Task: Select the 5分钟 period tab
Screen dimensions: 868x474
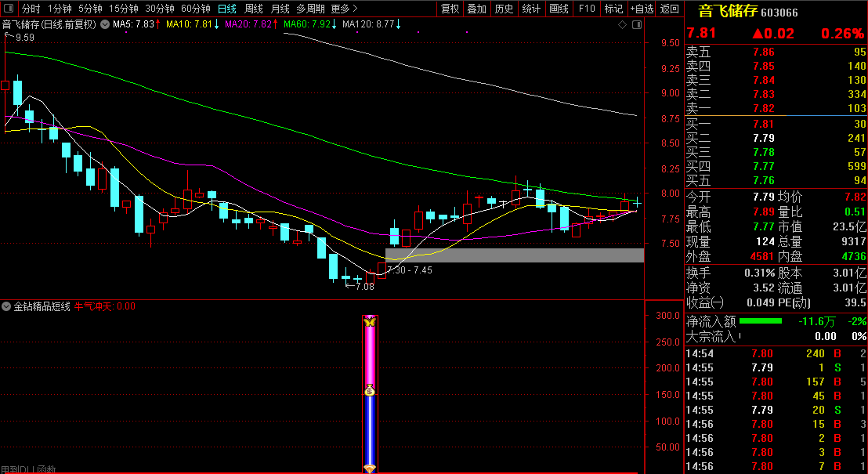Action: pyautogui.click(x=89, y=9)
